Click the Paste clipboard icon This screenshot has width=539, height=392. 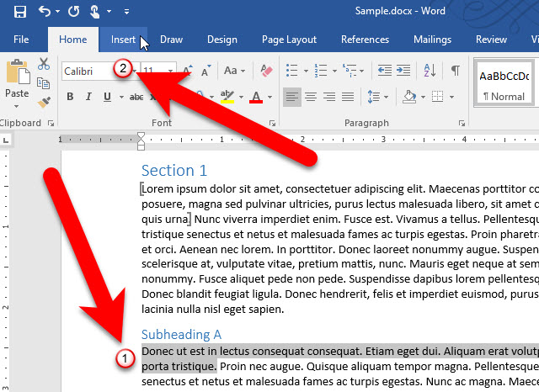[18, 72]
